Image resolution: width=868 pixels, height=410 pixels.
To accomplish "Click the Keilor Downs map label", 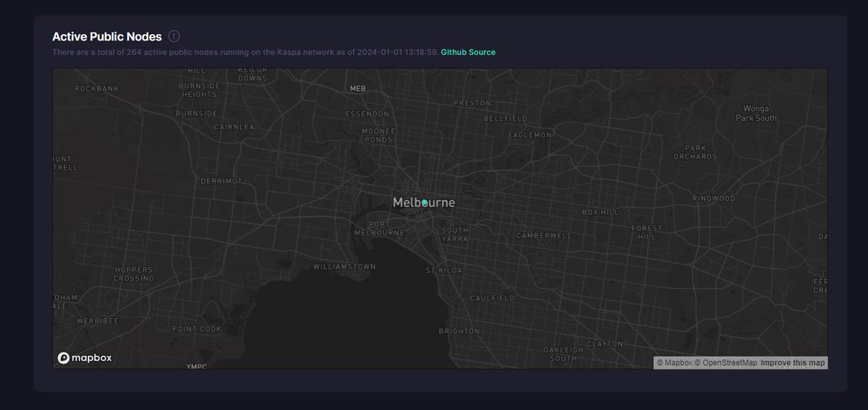I will tap(252, 74).
